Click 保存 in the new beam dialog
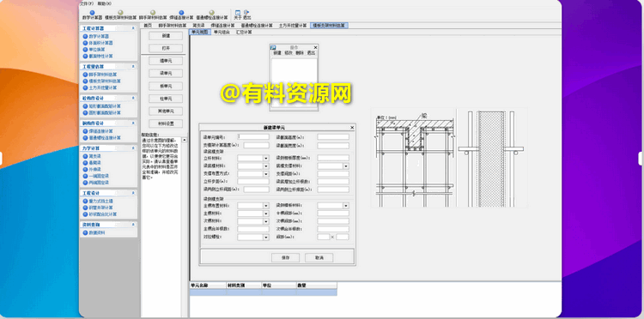Image resolution: width=644 pixels, height=319 pixels. point(285,258)
